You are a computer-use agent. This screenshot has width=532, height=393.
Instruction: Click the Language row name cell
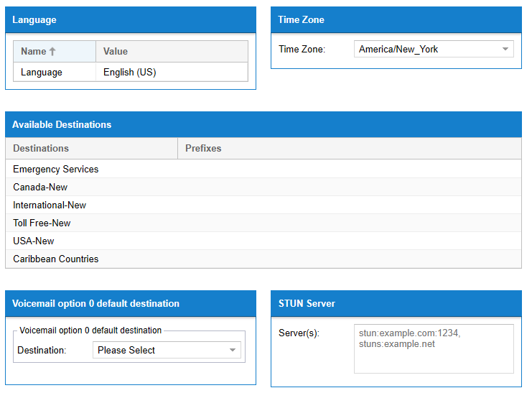[42, 73]
